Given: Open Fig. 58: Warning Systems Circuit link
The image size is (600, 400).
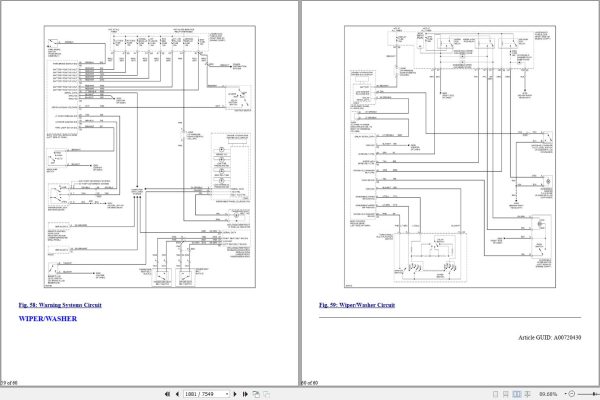Looking at the screenshot, I should pyautogui.click(x=60, y=305).
